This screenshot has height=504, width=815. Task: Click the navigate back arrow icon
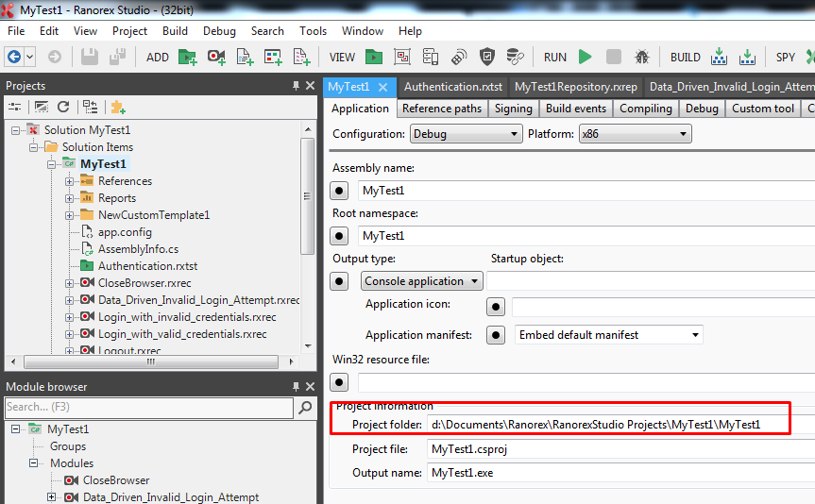(x=14, y=57)
